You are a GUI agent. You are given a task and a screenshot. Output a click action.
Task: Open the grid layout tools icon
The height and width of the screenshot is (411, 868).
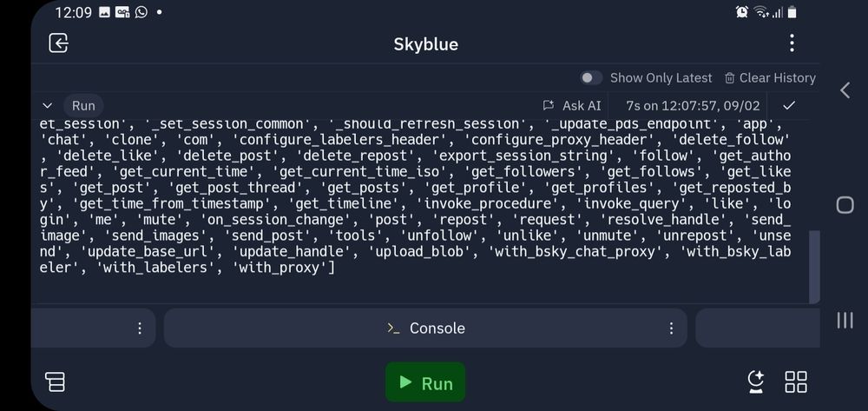[796, 381]
